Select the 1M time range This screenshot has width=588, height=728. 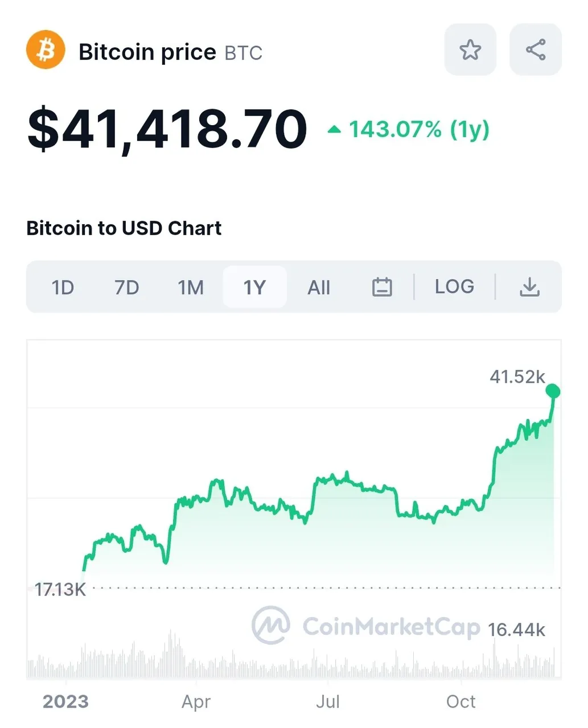191,287
